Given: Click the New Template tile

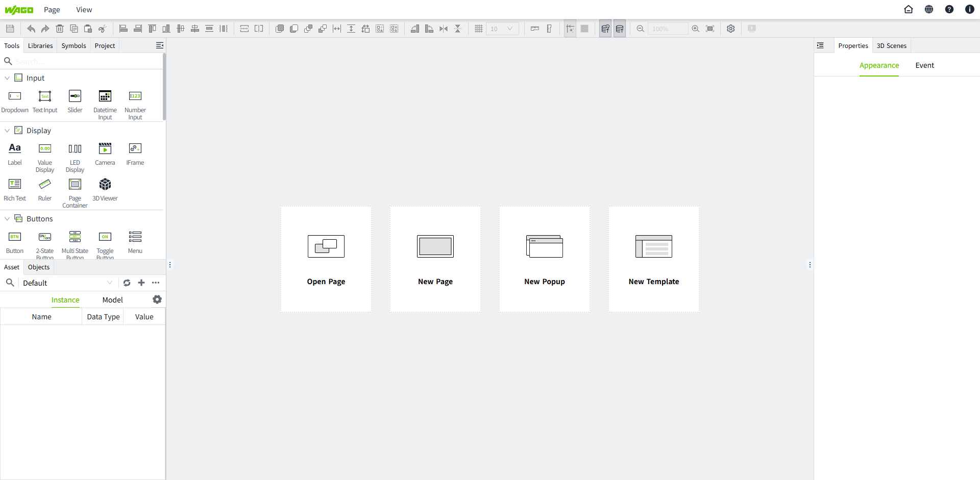Looking at the screenshot, I should 653,259.
